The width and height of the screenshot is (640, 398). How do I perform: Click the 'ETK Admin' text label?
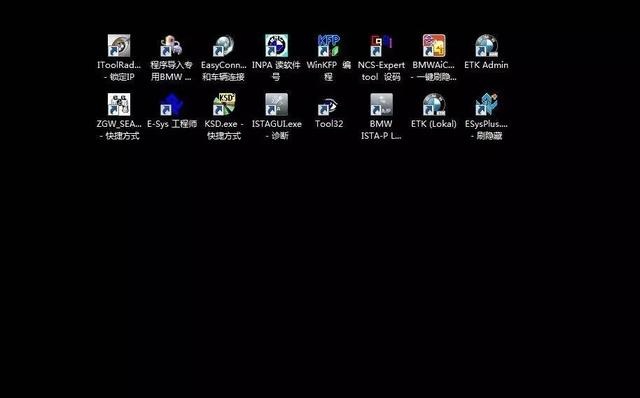pyautogui.click(x=486, y=65)
